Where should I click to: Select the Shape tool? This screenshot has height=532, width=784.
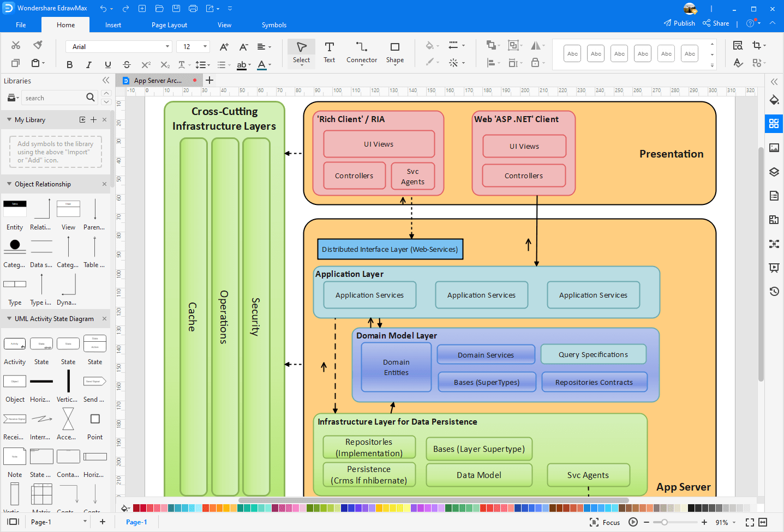[x=394, y=53]
